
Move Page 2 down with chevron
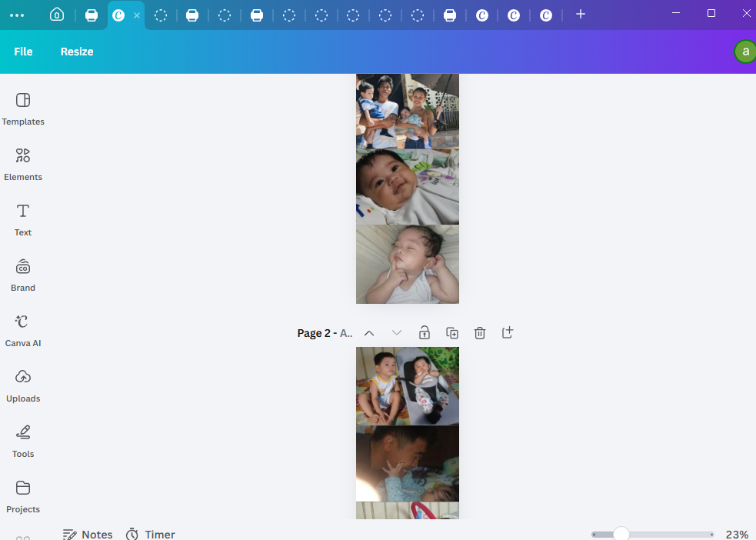point(397,333)
